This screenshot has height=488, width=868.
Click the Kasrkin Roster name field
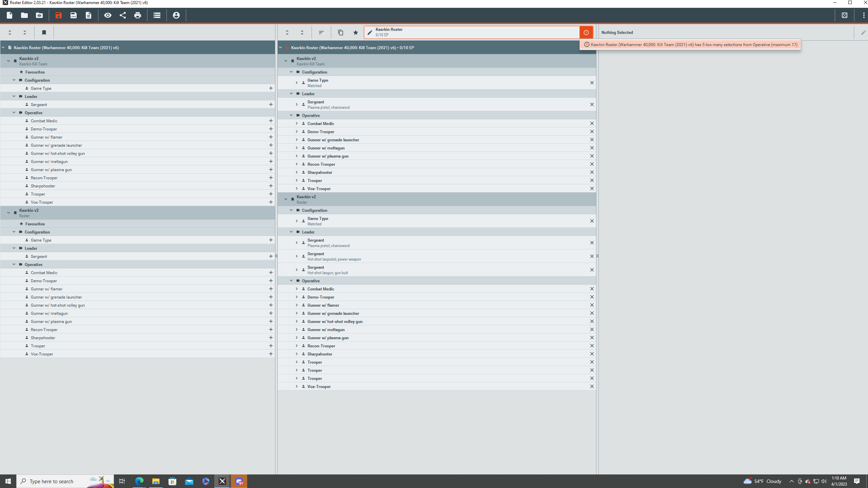tap(472, 33)
